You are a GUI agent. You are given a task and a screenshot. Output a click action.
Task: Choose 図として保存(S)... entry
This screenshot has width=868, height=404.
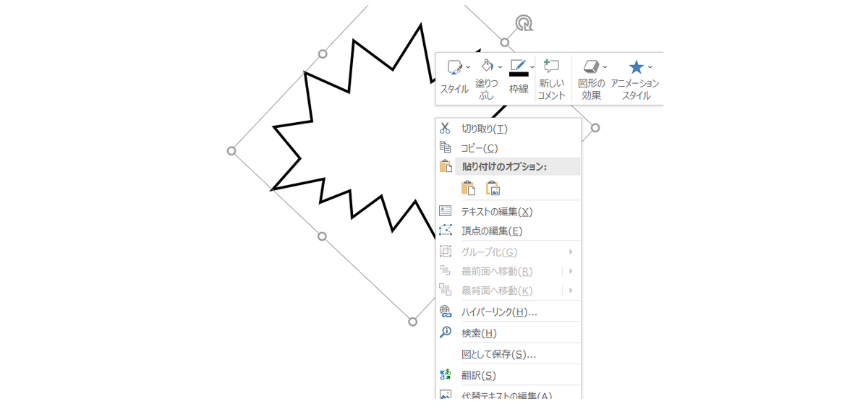pyautogui.click(x=509, y=354)
